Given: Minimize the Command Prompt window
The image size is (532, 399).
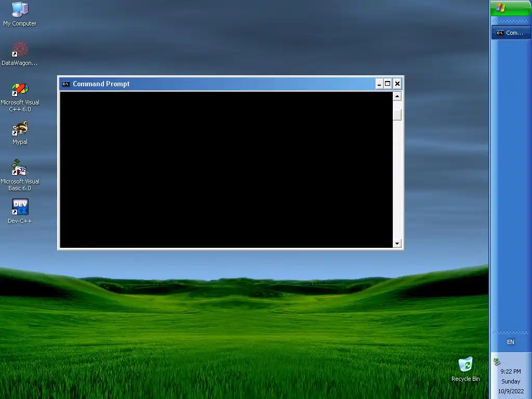Looking at the screenshot, I should pos(379,84).
